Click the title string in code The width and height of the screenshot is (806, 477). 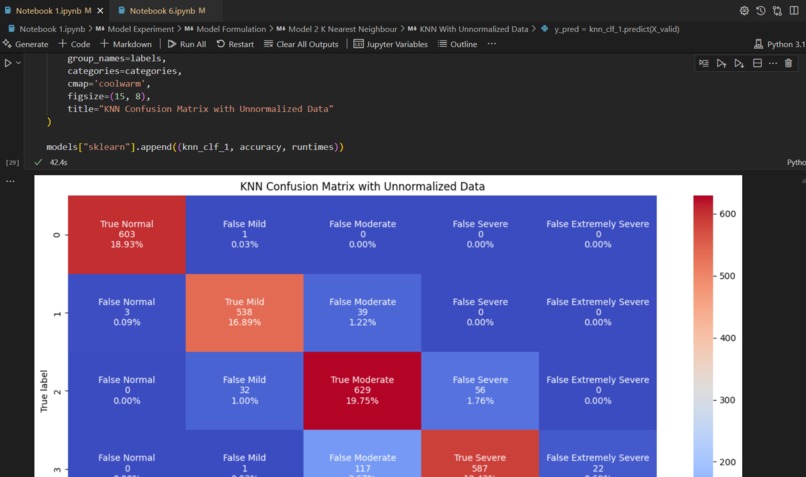click(x=216, y=108)
